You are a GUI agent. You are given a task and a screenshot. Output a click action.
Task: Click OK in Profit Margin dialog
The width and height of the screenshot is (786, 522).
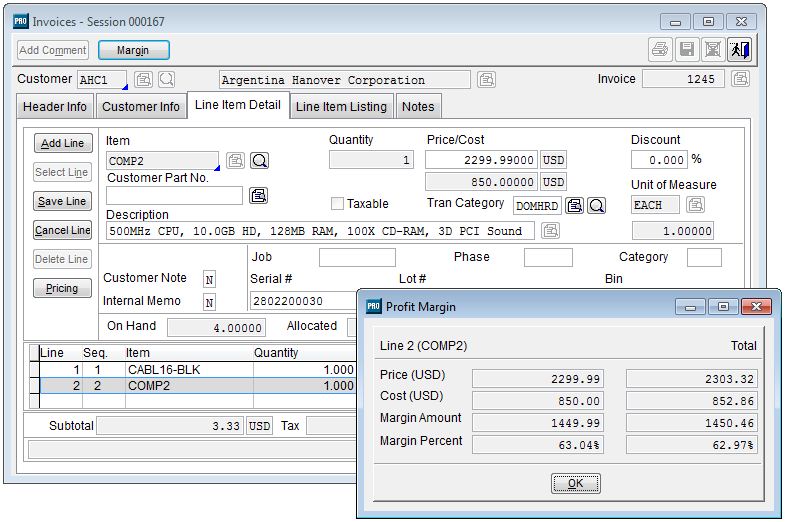tap(575, 483)
